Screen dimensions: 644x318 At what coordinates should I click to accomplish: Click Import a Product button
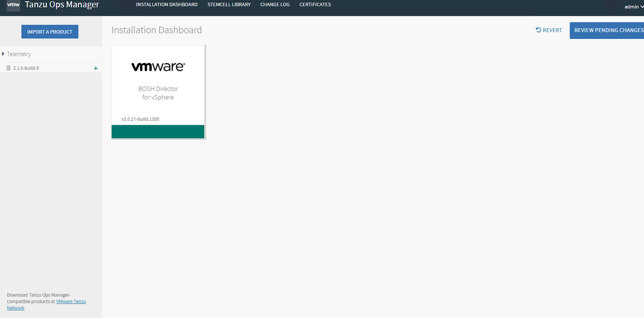pos(50,32)
